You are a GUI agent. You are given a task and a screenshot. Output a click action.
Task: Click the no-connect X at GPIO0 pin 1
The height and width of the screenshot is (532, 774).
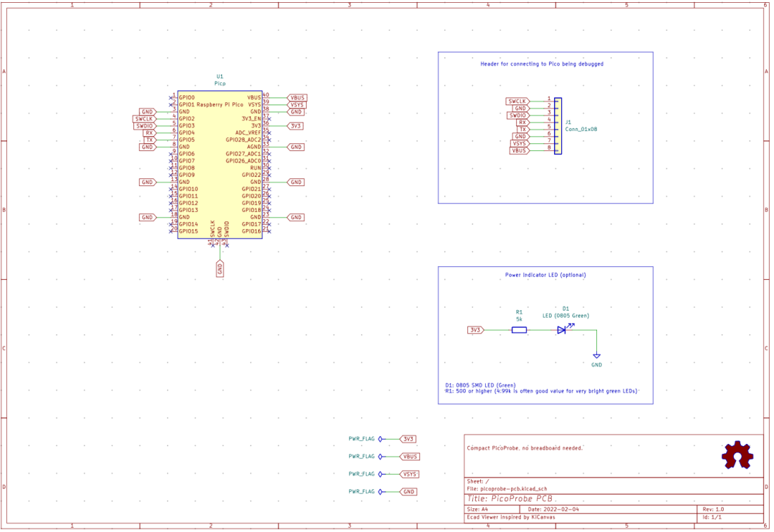[x=171, y=98]
